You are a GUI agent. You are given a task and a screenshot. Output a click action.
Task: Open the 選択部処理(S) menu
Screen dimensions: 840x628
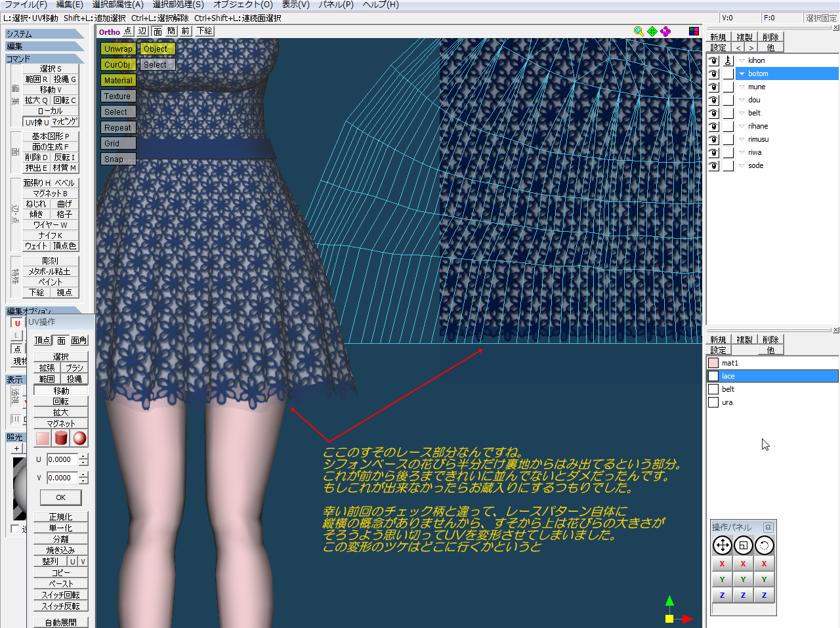click(x=178, y=5)
